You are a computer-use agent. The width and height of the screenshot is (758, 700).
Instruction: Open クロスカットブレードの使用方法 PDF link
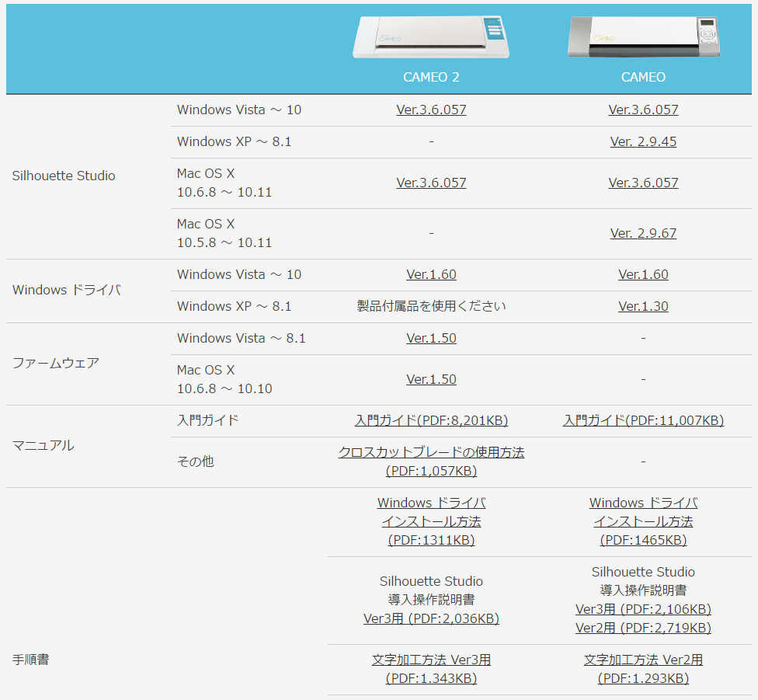pyautogui.click(x=431, y=461)
